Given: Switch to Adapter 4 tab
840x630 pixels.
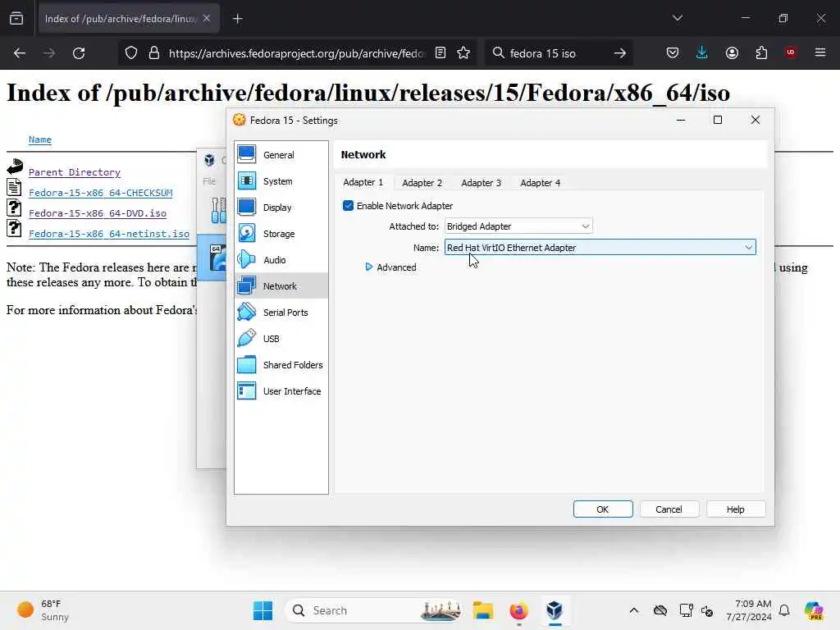Looking at the screenshot, I should click(540, 183).
